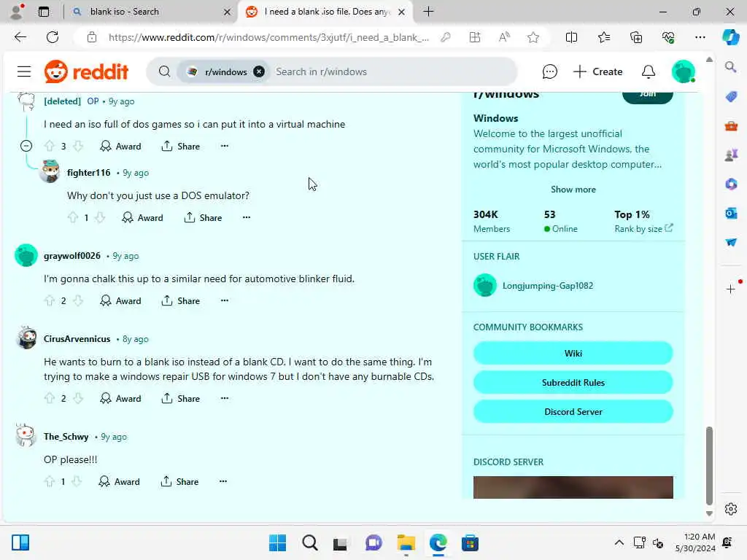Open the Edge favorites list

coord(603,37)
